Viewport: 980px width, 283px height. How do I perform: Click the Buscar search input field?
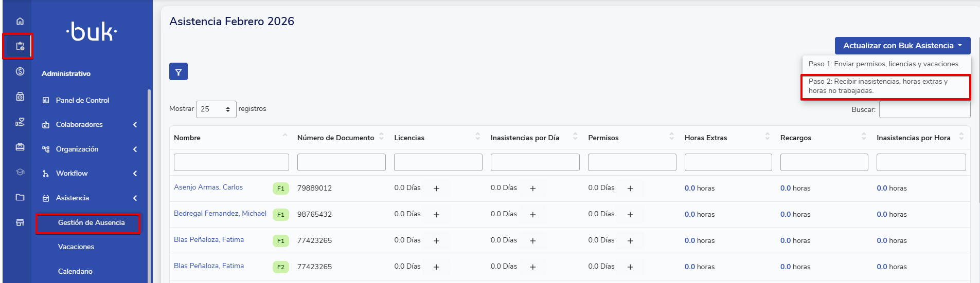(x=924, y=110)
